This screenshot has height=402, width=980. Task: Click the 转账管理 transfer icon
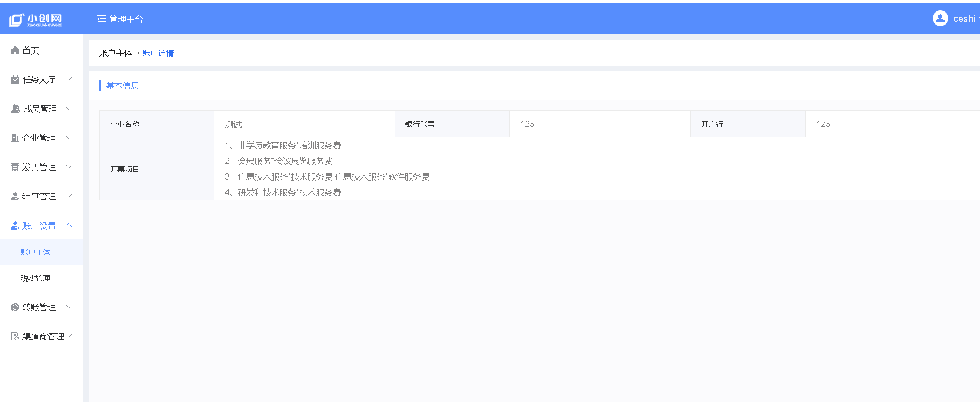15,308
